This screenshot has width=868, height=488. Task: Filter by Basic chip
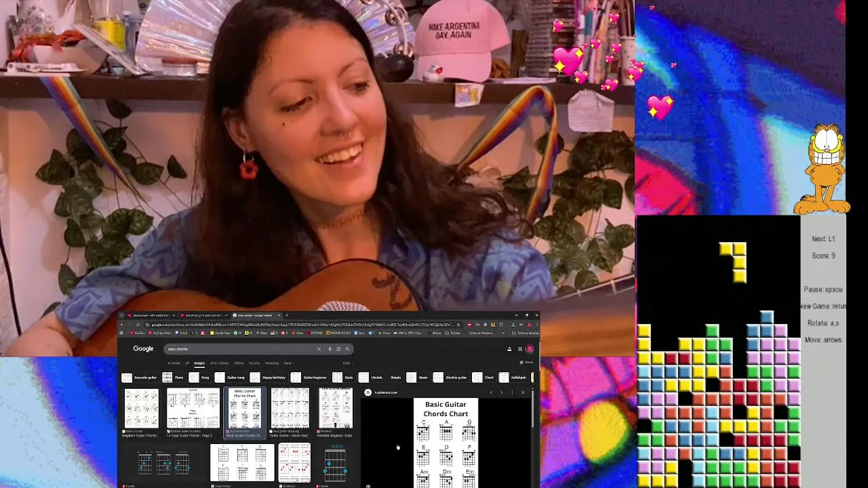(x=343, y=377)
